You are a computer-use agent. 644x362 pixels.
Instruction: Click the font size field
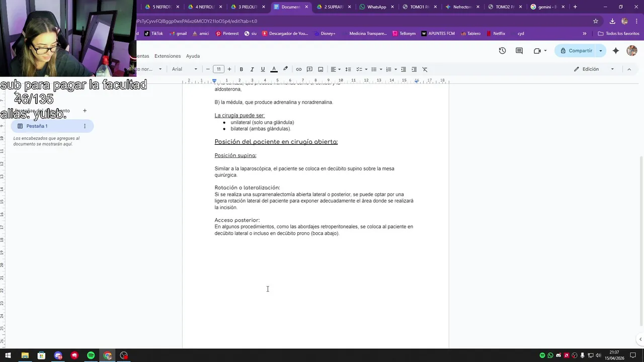coord(218,69)
